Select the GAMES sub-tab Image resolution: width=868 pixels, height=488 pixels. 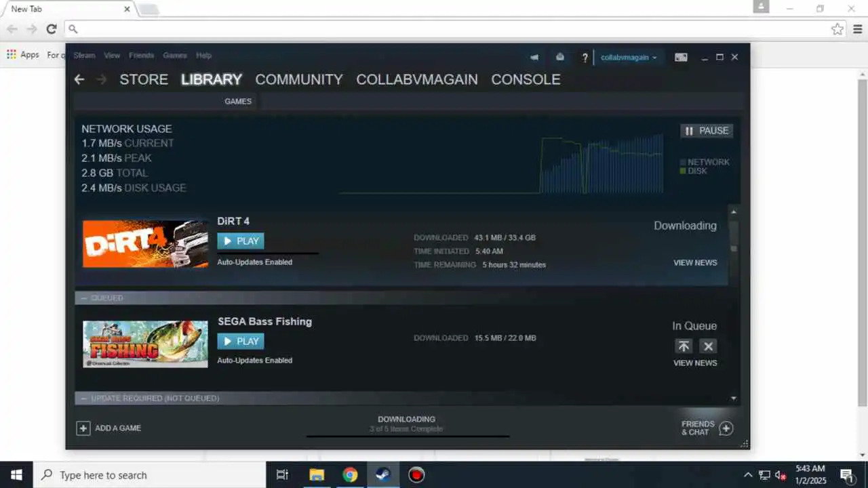(x=238, y=101)
